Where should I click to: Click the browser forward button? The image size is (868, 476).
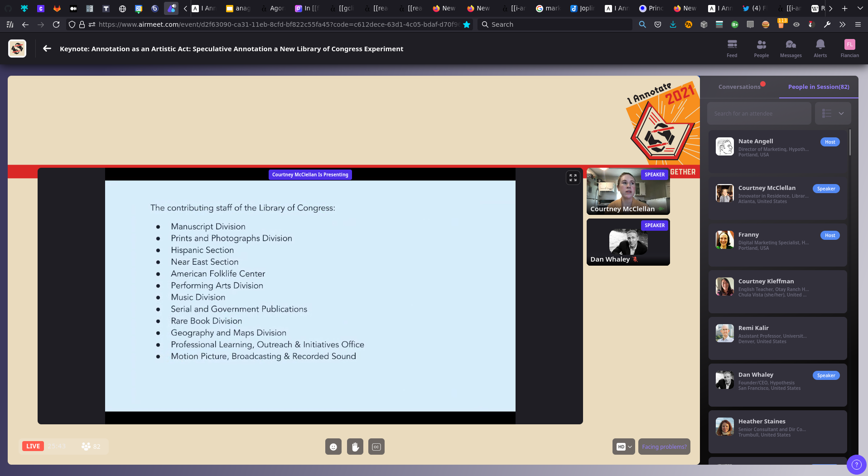point(41,24)
